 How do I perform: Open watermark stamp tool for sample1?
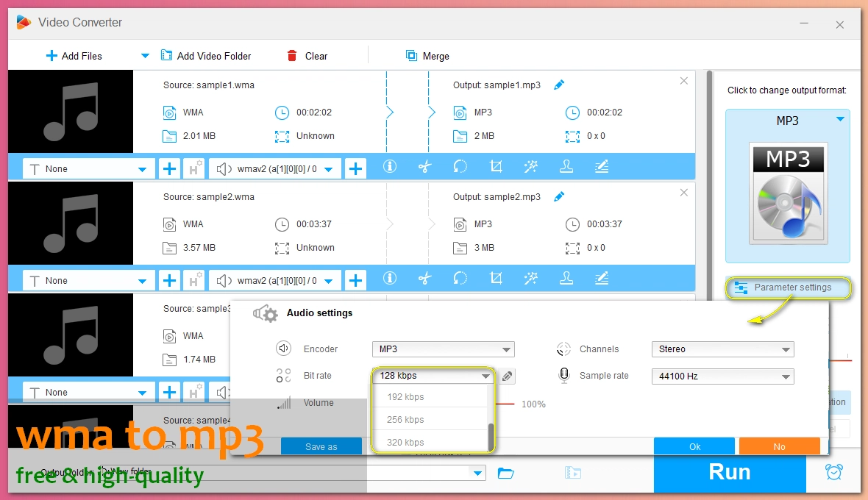point(566,166)
